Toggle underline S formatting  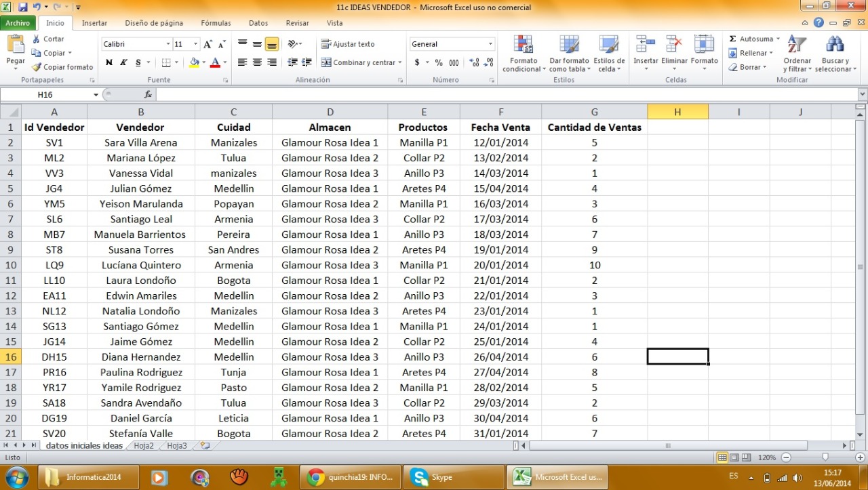coord(138,62)
